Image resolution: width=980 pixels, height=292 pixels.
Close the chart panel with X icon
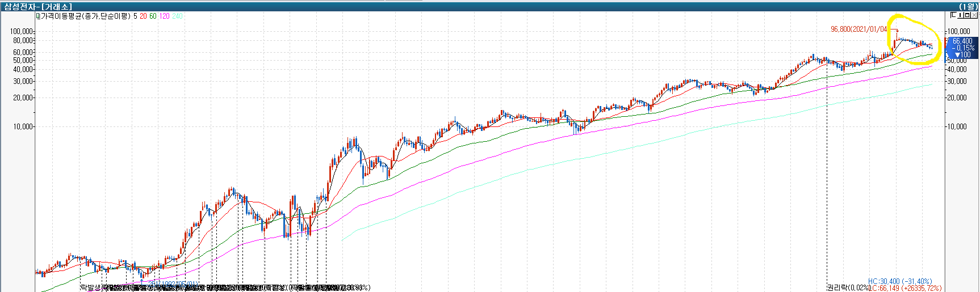point(974,15)
